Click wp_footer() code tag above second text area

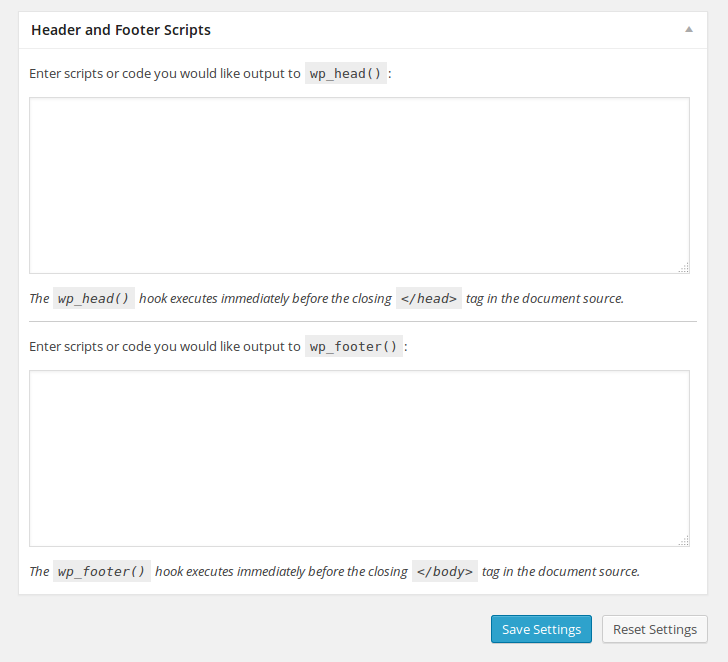click(353, 347)
